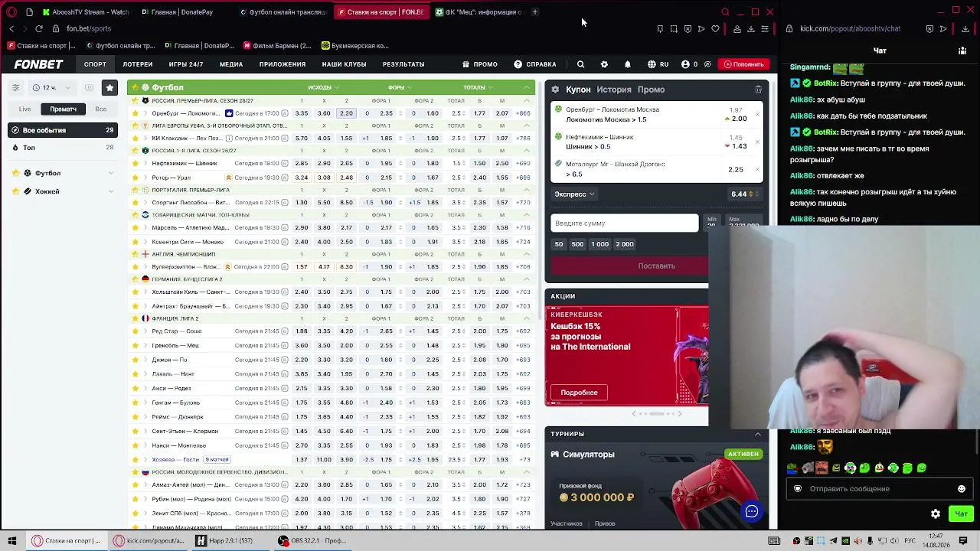Open the Медиа menu item
The image size is (980, 551).
click(231, 64)
